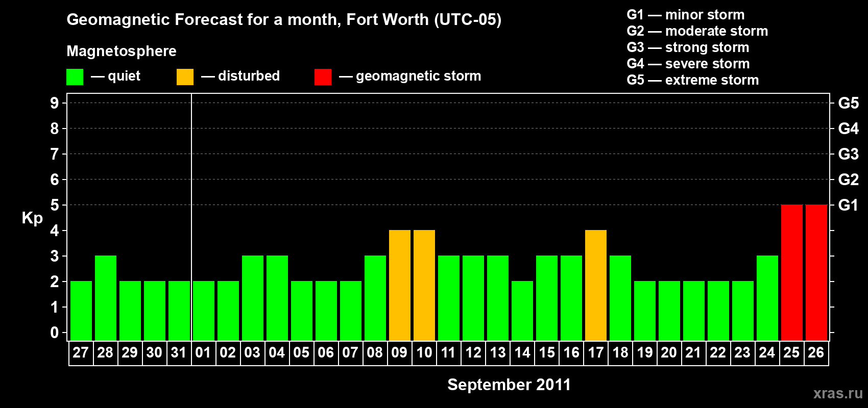Viewport: 868px width, 408px height.
Task: Click the date label '26'
Action: [x=816, y=352]
